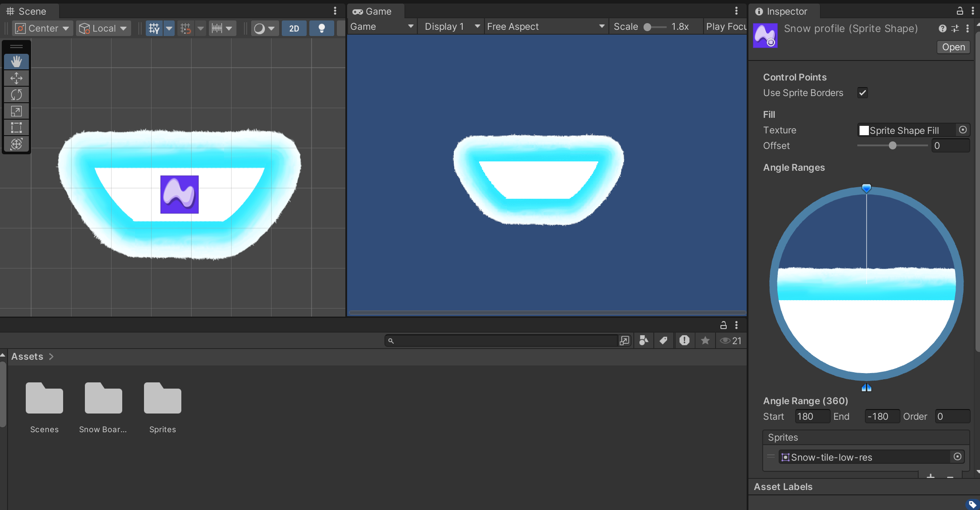Uncheck Use Sprite Borders checkbox

click(862, 93)
